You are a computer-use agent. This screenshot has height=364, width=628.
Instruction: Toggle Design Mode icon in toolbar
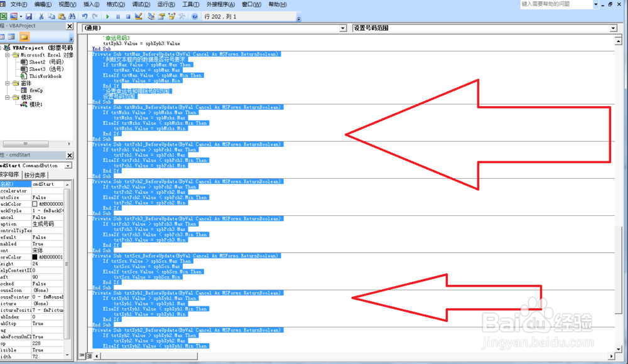(x=139, y=16)
